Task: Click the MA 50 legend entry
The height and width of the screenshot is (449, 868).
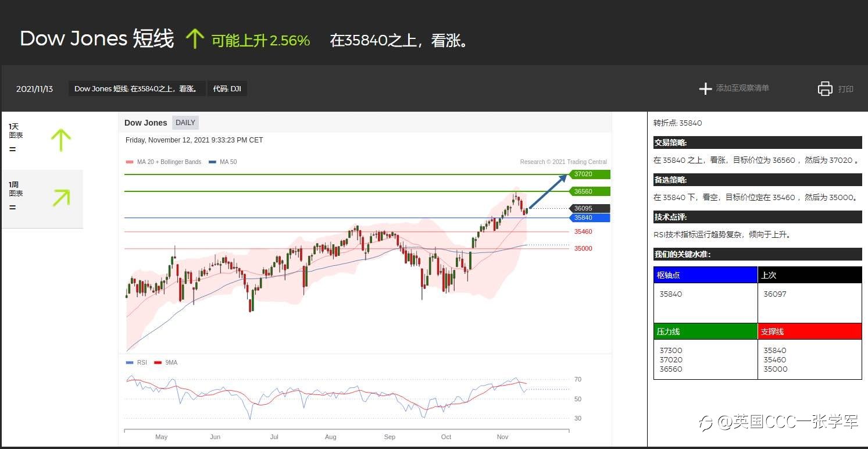Action: (x=223, y=162)
